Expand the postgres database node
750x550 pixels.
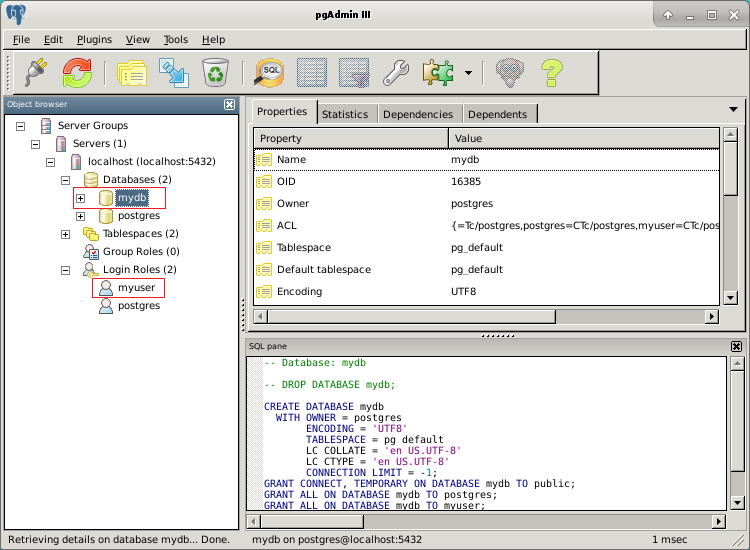pos(80,216)
